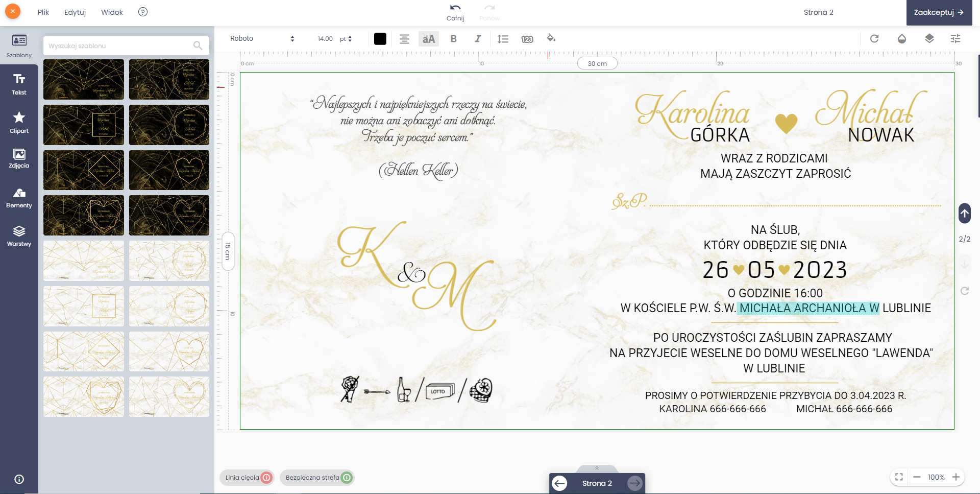Open the opacity droplet setting

[x=902, y=39]
